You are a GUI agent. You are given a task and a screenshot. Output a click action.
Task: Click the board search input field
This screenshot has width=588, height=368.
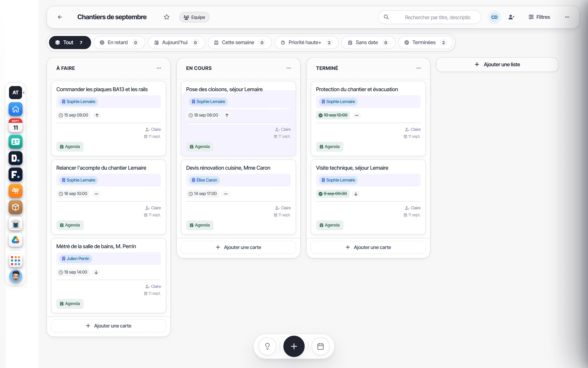[429, 17]
